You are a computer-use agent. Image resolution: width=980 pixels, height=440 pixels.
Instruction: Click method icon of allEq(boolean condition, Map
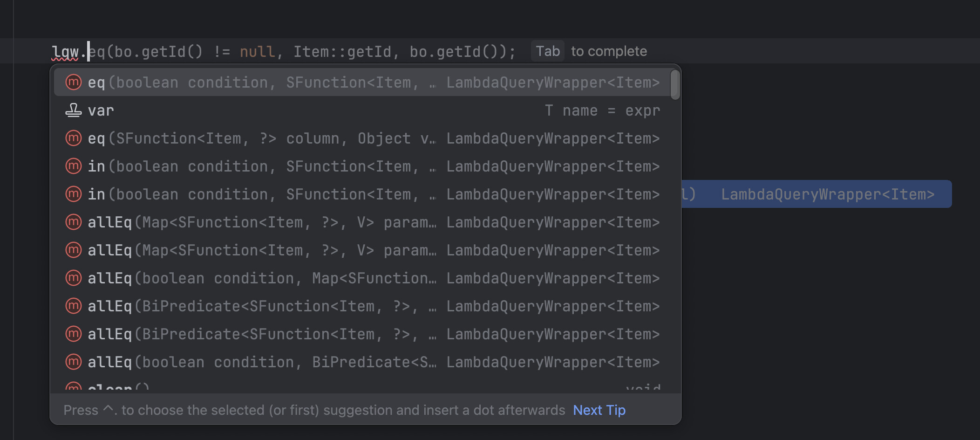tap(74, 278)
